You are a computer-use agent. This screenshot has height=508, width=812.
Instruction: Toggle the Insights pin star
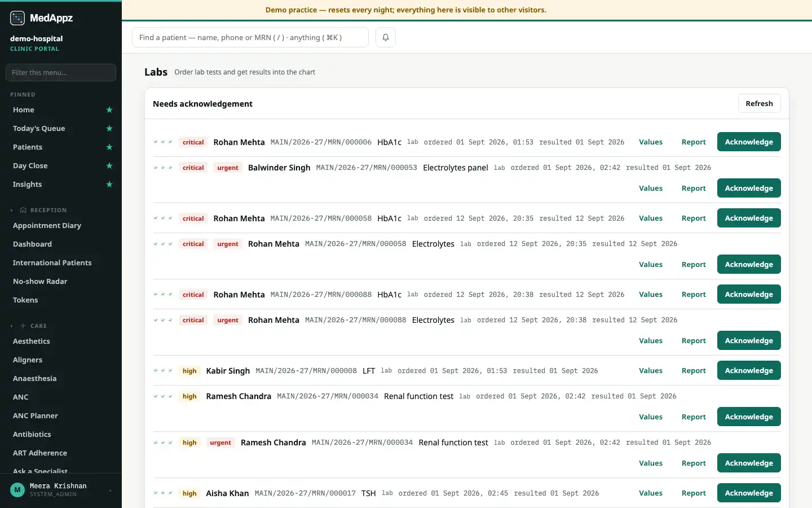pyautogui.click(x=109, y=185)
